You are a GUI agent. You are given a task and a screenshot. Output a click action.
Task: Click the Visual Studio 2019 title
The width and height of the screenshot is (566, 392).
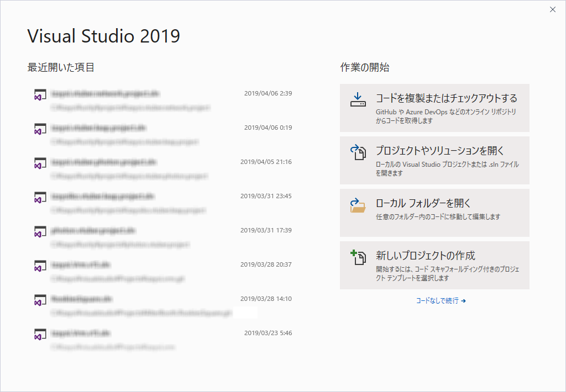(x=103, y=36)
